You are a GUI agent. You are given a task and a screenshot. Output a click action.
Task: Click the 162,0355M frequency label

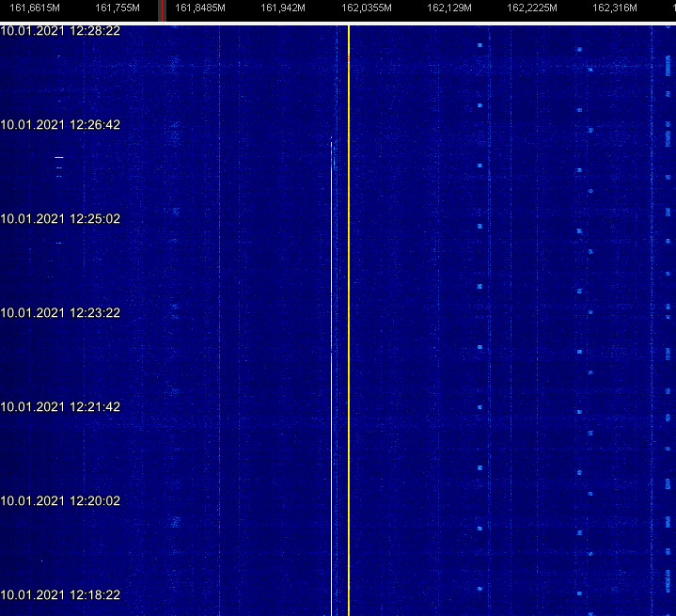(367, 8)
